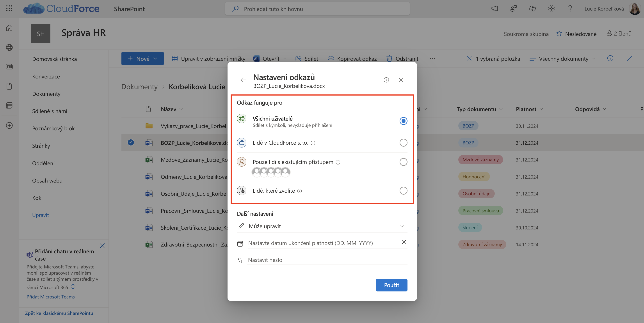644x323 pixels.
Task: Clear selection X next to 1 vybraná položka
Action: 469,59
